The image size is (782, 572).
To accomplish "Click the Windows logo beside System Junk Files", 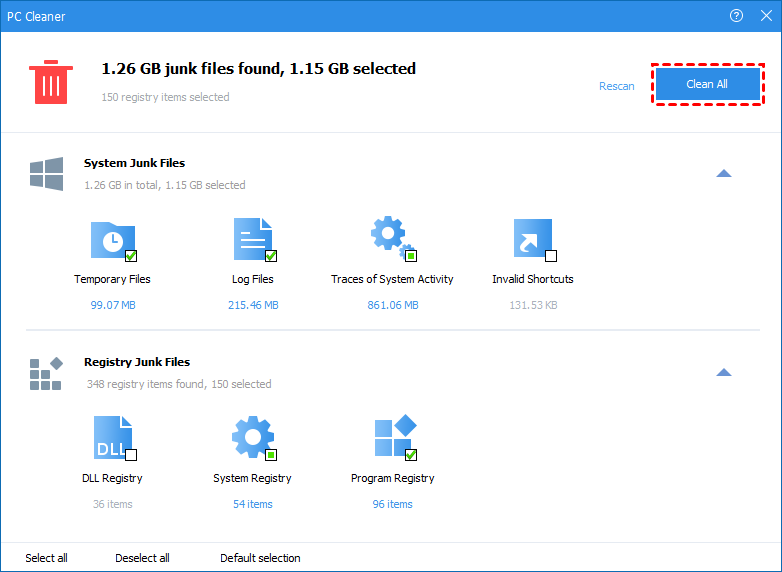I will point(46,174).
